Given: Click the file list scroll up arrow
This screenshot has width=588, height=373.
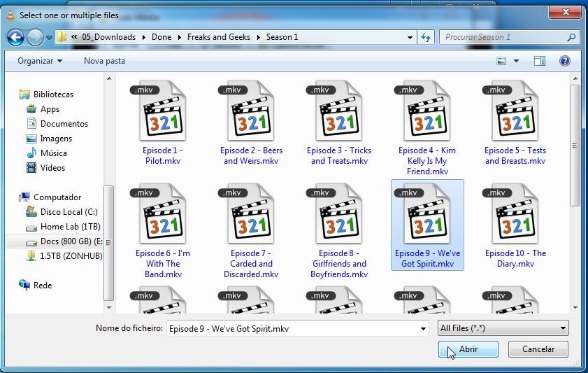Looking at the screenshot, I should click(x=575, y=78).
